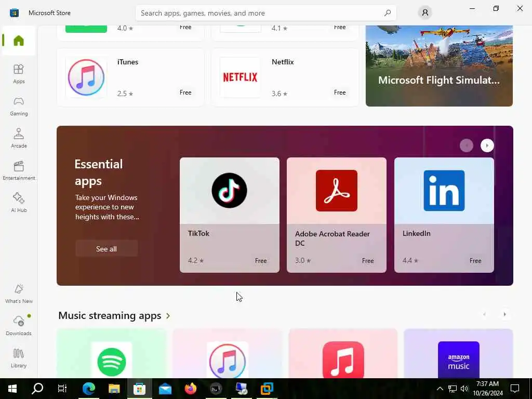The width and height of the screenshot is (532, 399).
Task: Open the Netflix app listing
Action: (x=285, y=77)
